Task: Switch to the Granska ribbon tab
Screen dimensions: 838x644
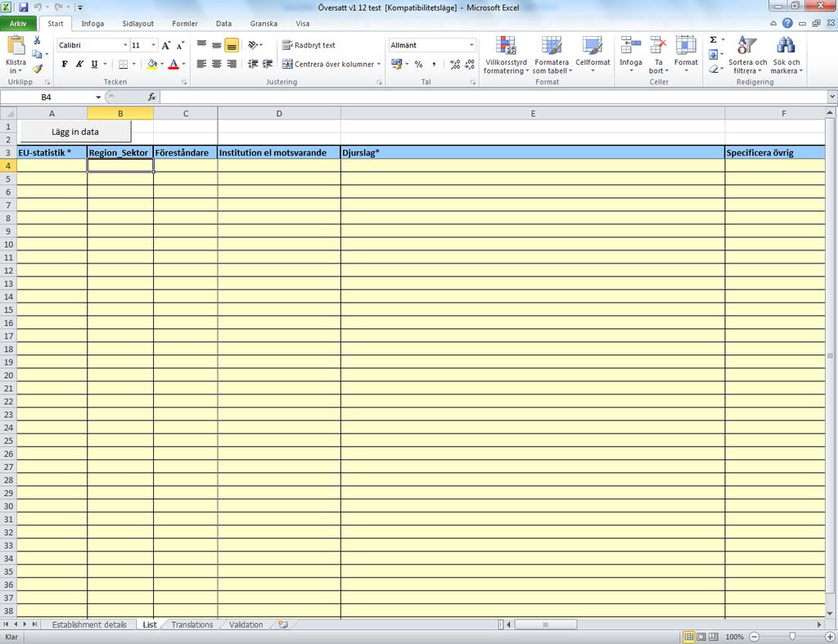Action: 264,24
